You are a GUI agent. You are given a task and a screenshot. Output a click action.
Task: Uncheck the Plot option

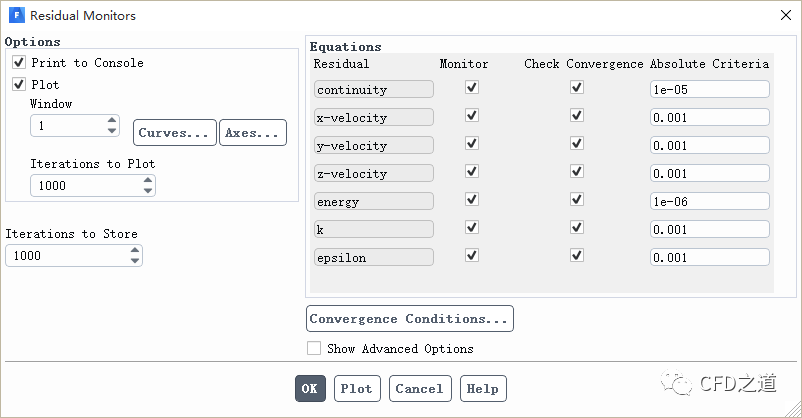coord(18,85)
